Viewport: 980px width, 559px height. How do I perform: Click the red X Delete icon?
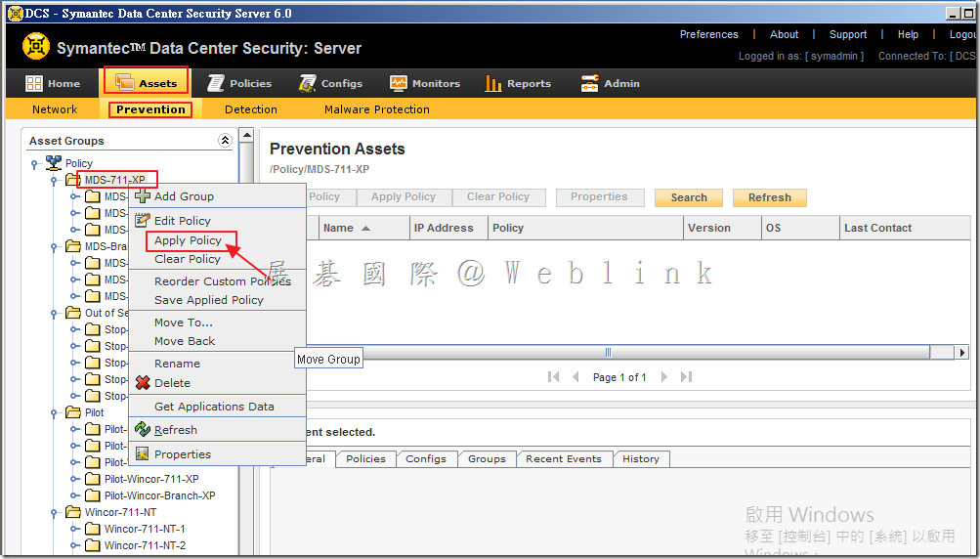click(x=143, y=383)
